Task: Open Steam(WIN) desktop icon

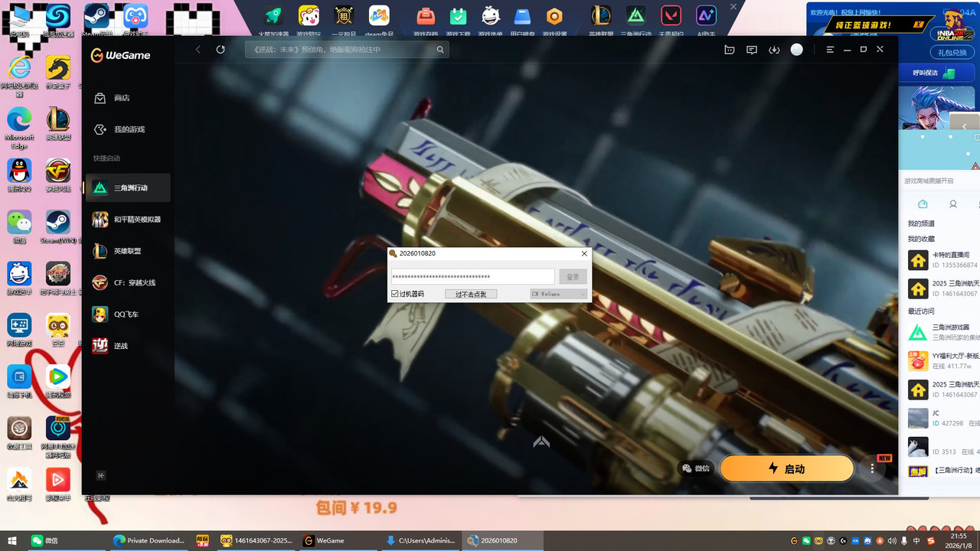Action: pos(58,227)
